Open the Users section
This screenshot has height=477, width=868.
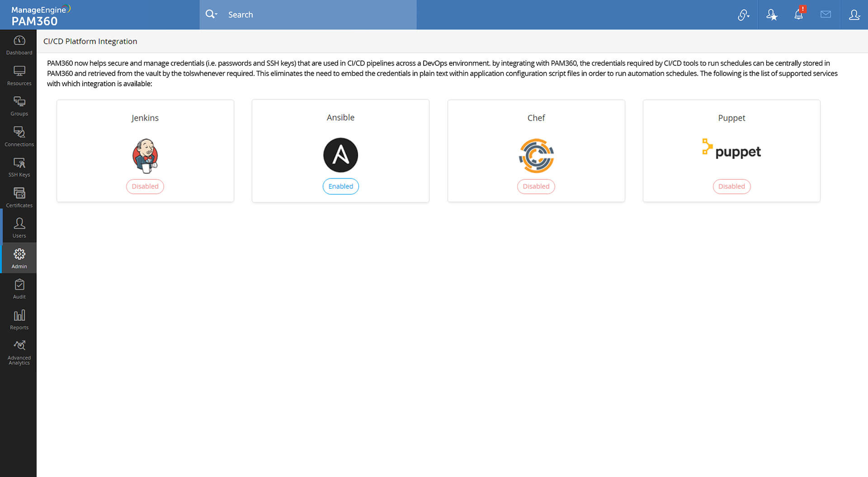[19, 228]
